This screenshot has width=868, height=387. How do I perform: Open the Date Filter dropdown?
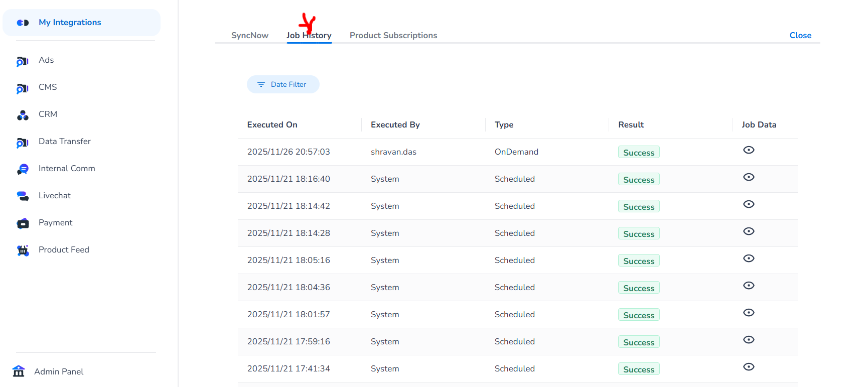(283, 84)
